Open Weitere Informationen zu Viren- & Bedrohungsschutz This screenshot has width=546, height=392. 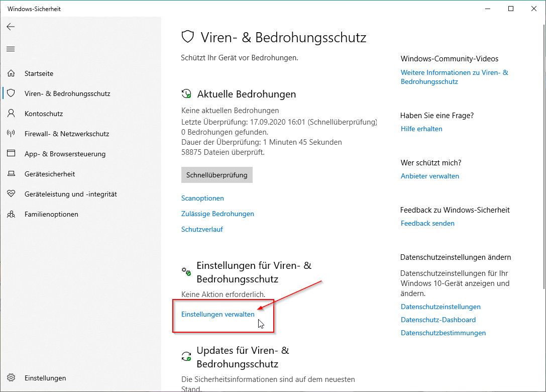[455, 77]
